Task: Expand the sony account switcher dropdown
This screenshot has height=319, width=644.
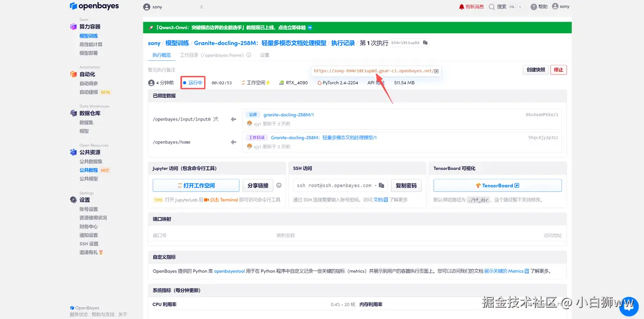Action: [x=173, y=7]
